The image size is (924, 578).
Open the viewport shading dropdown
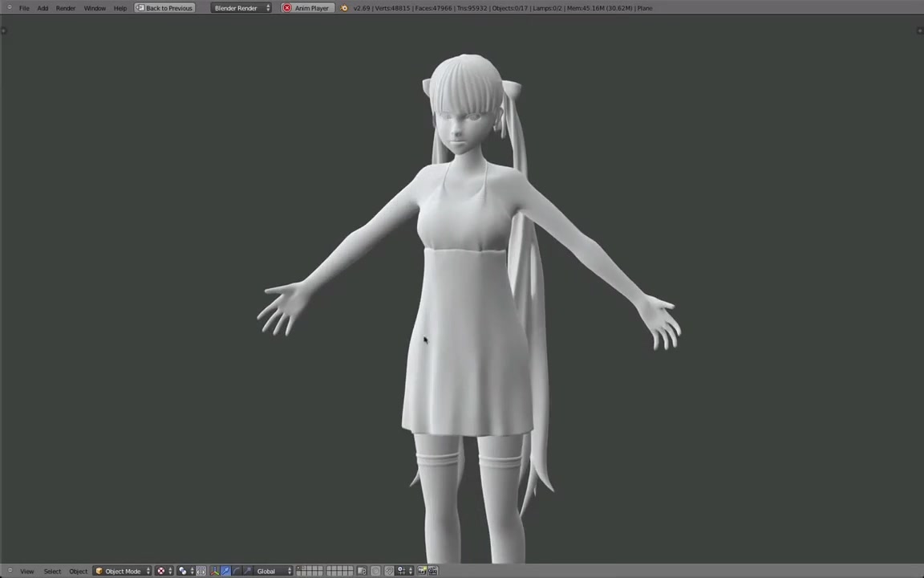(164, 571)
